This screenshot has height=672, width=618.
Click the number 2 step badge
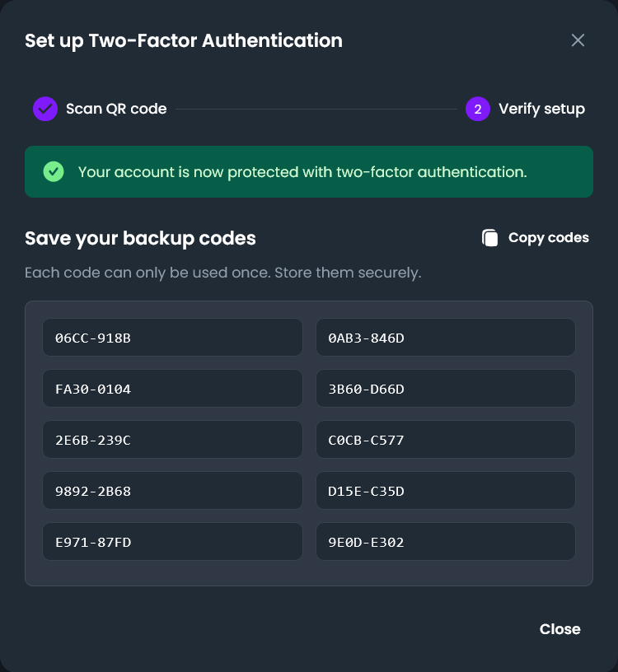[x=478, y=109]
